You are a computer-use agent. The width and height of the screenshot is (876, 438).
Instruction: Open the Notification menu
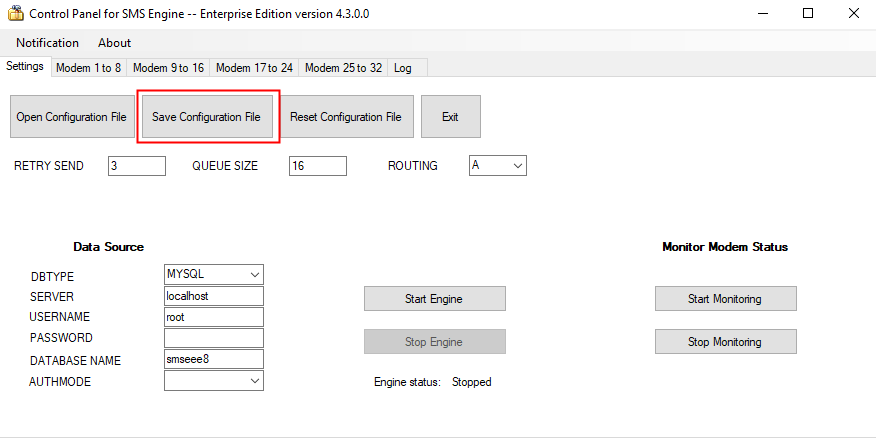click(47, 43)
